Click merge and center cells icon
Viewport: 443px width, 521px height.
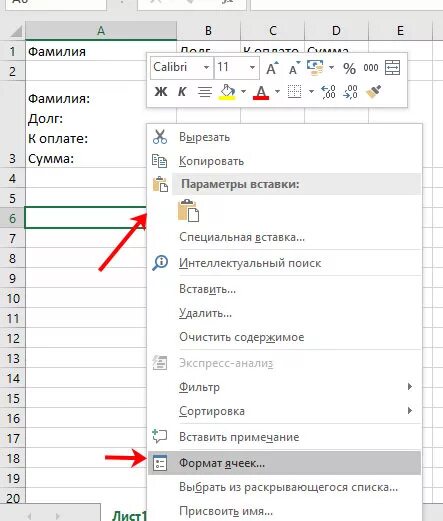coord(392,68)
